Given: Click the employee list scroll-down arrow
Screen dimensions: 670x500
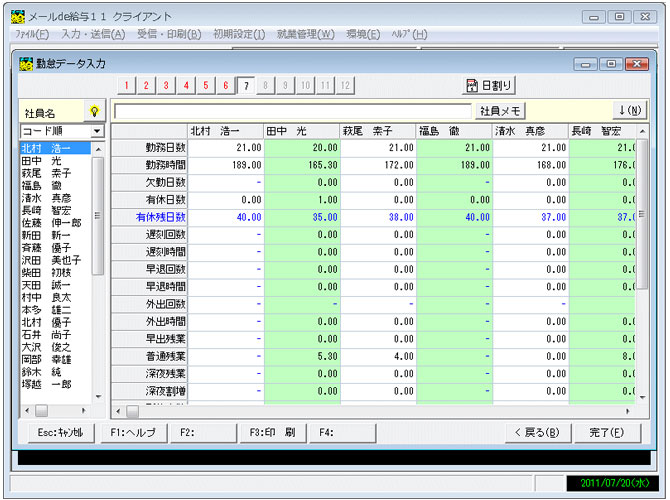Looking at the screenshot, I should (98, 397).
